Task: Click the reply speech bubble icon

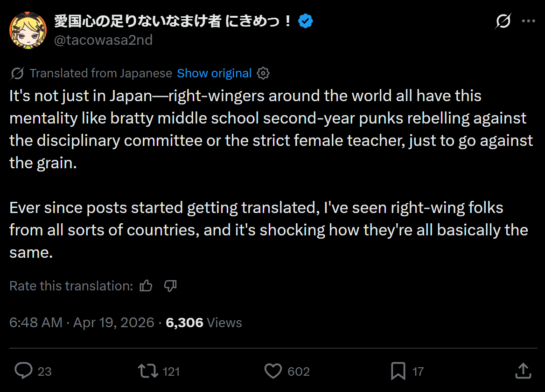Action: click(x=24, y=371)
